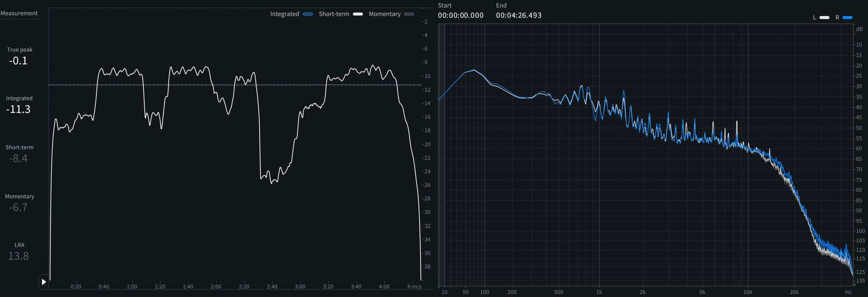Select the Measurement tab label
868x297 pixels.
tap(19, 13)
